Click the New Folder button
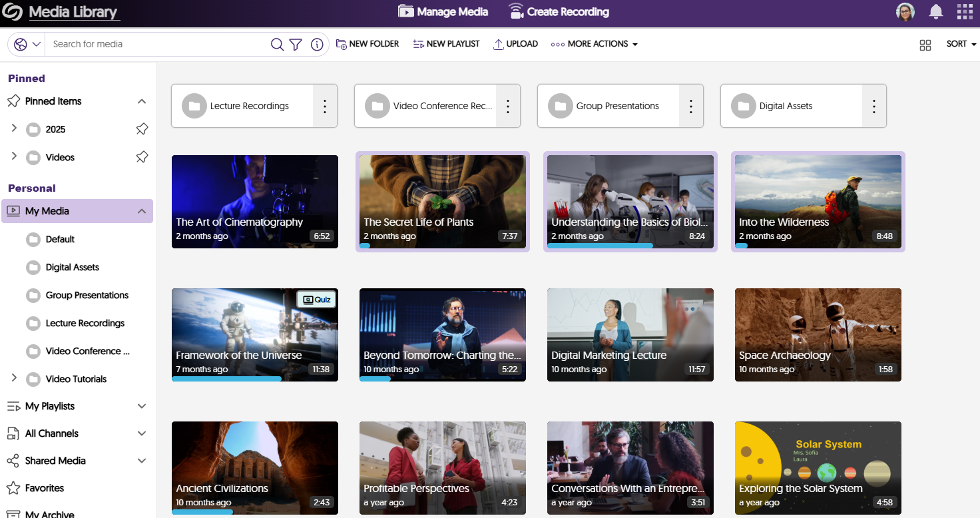 coord(367,44)
